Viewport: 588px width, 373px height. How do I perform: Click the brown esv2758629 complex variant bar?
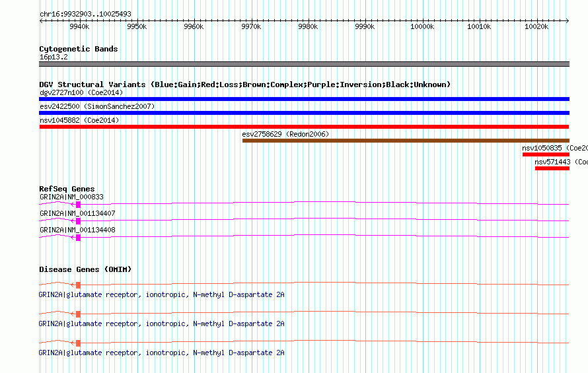click(406, 141)
